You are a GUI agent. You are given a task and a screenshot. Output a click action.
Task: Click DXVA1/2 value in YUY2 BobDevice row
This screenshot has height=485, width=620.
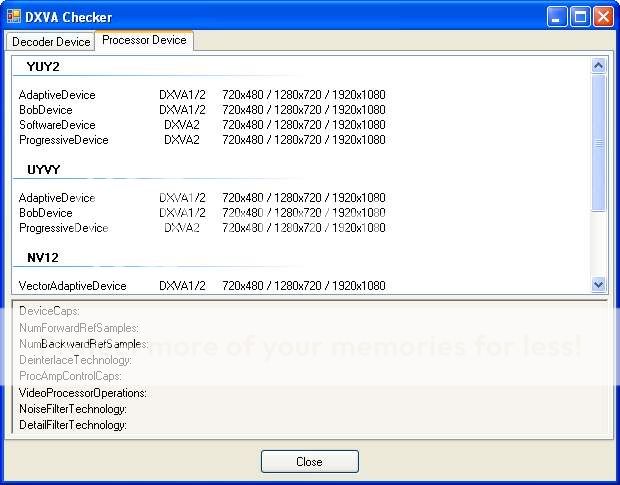click(x=182, y=110)
